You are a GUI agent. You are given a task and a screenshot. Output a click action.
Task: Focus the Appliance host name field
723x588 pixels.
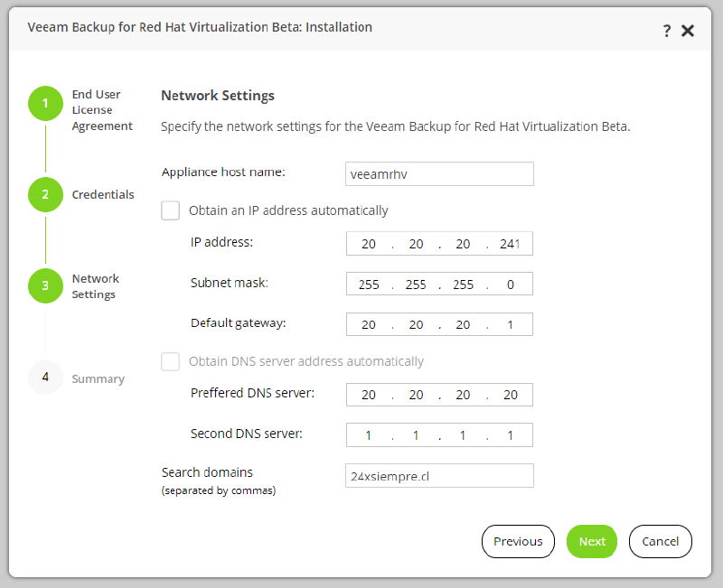[439, 173]
